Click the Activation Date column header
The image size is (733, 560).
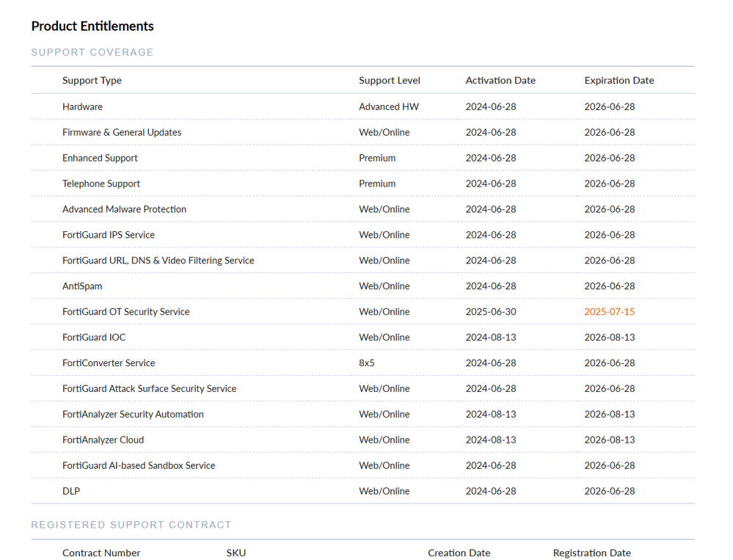[500, 81]
